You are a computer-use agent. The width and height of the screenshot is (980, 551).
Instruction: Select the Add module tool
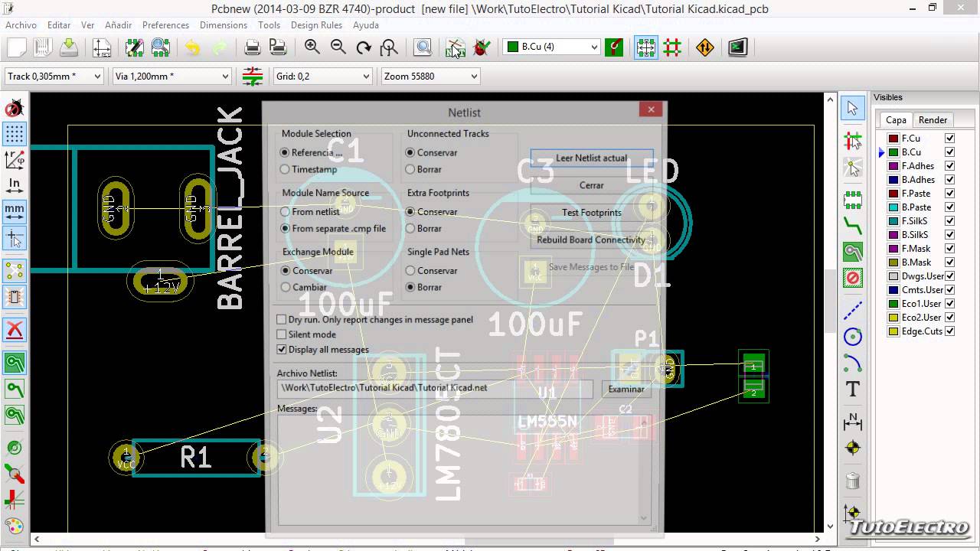853,201
